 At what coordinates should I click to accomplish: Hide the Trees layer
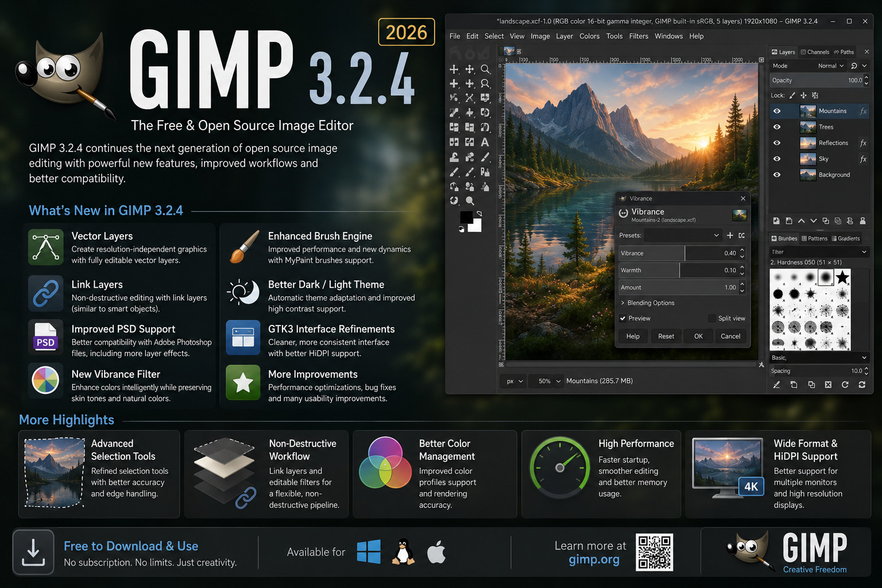point(777,127)
